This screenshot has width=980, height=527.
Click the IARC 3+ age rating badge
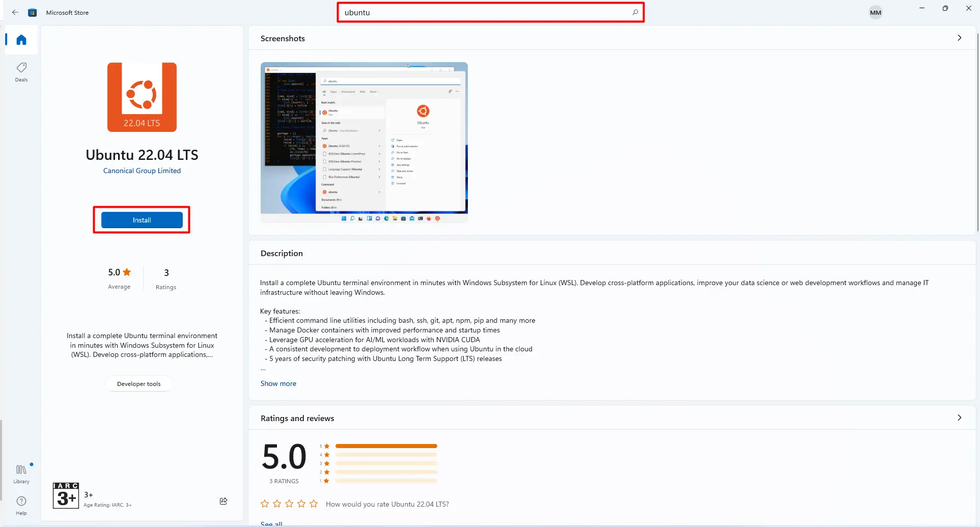click(66, 495)
